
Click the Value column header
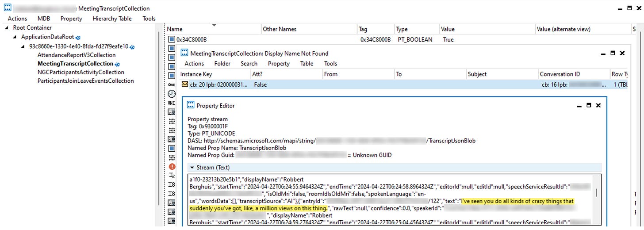487,29
